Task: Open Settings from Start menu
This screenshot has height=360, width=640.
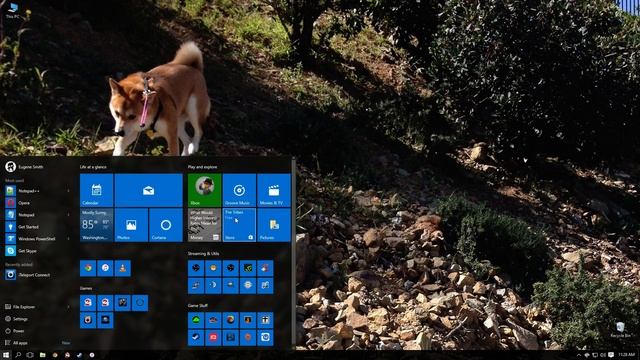Action: click(37, 319)
